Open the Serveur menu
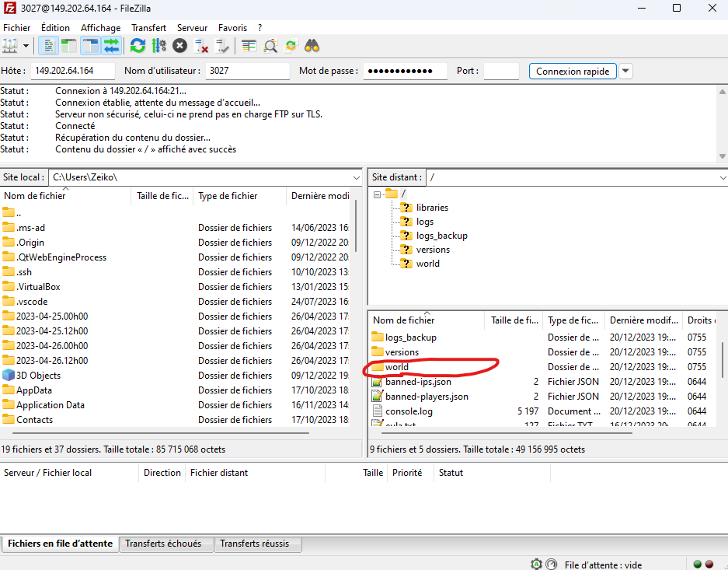The width and height of the screenshot is (728, 570). (x=192, y=27)
